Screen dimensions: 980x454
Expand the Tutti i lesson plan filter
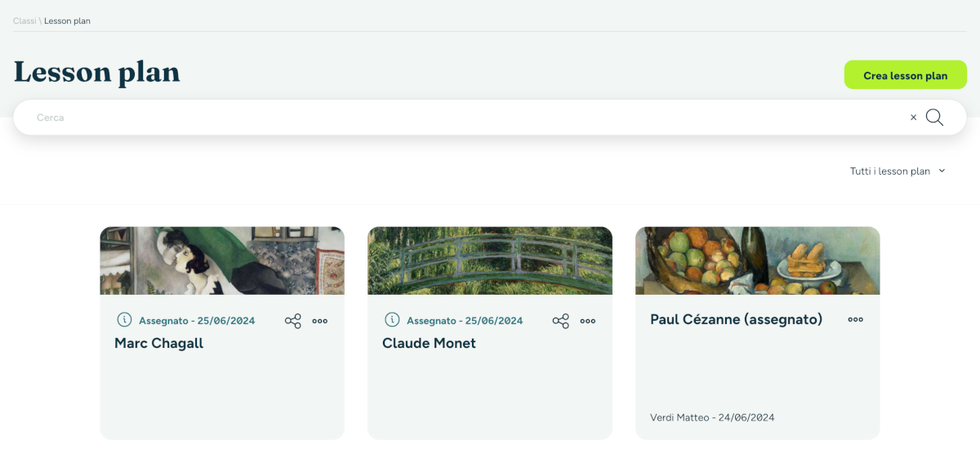point(898,171)
